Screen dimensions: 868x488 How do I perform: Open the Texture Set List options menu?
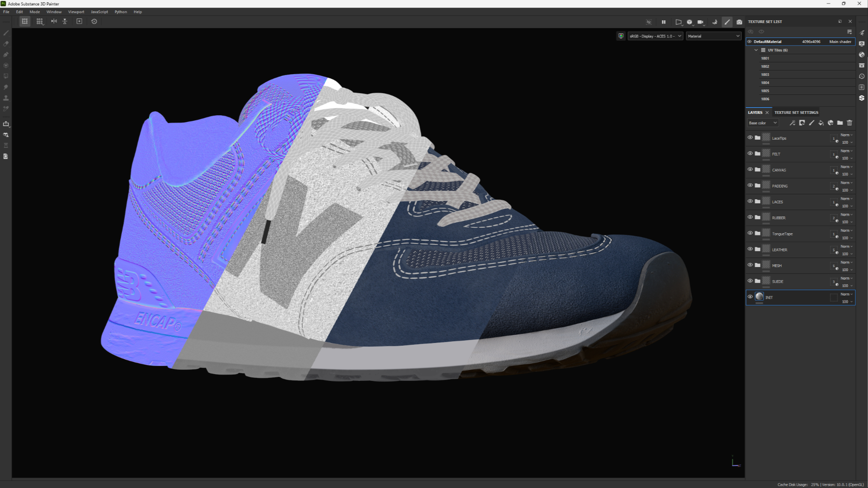tap(849, 32)
